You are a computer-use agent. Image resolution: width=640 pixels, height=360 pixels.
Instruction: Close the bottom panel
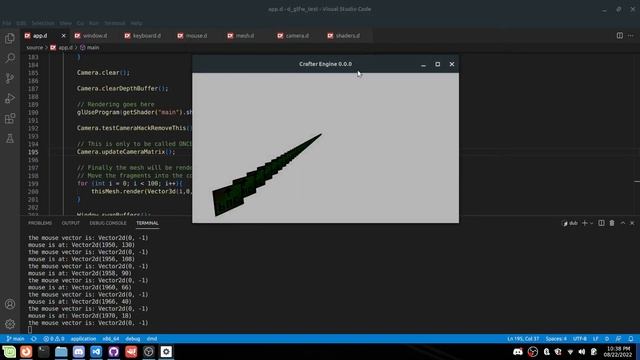tap(632, 223)
